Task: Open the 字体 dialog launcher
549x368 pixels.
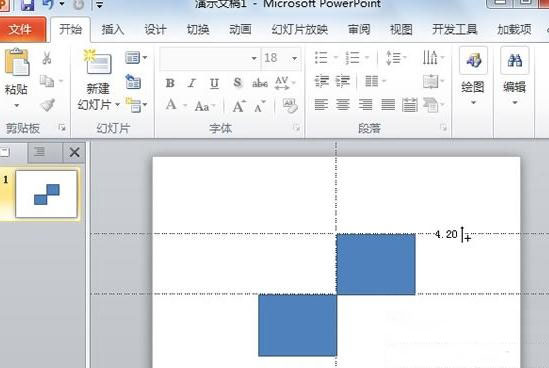Action: [x=297, y=128]
